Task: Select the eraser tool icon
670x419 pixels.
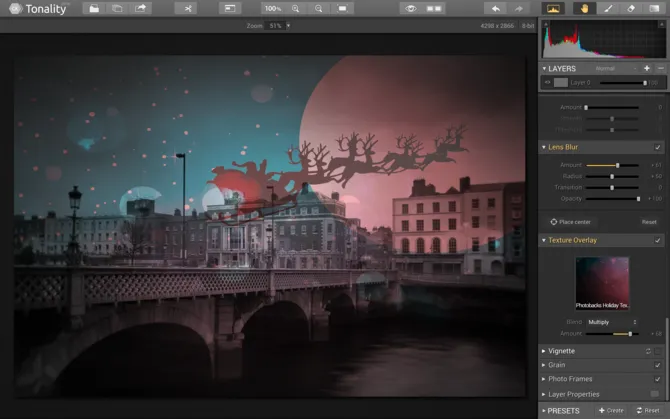Action: click(x=630, y=8)
